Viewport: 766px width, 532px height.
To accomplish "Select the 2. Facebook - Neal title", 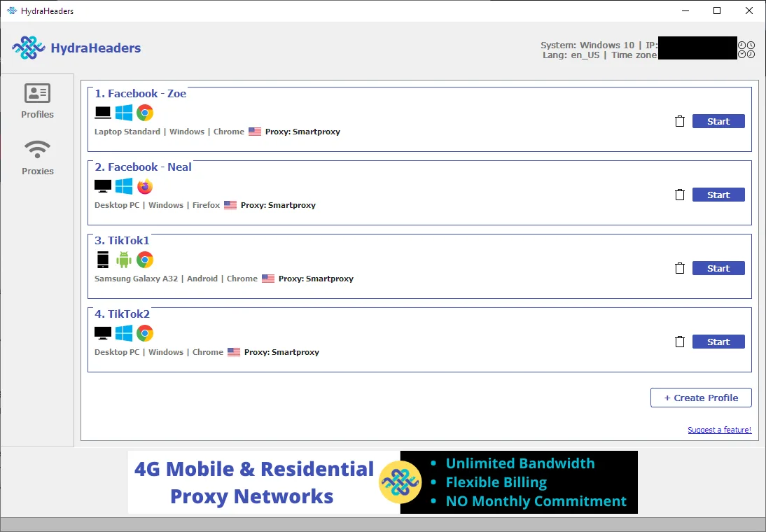I will coord(143,167).
